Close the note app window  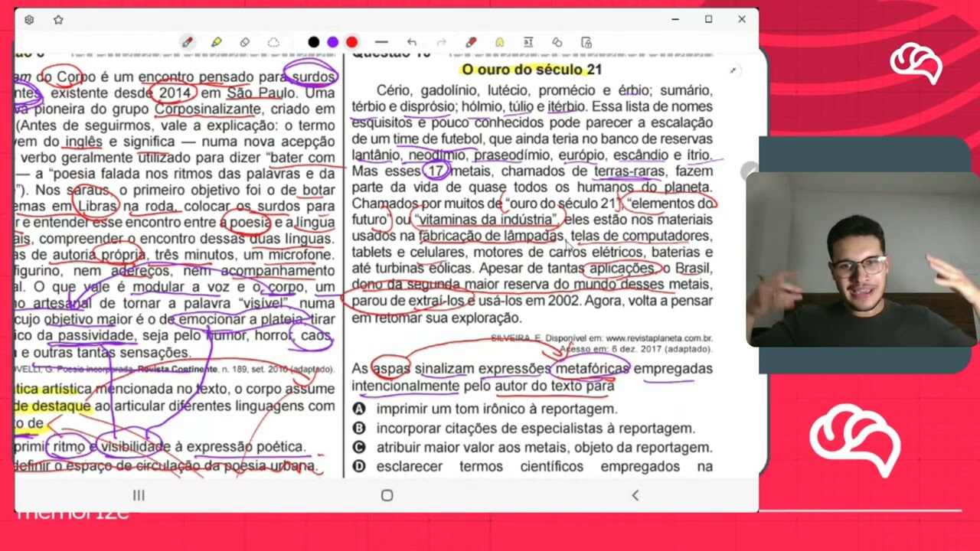tap(741, 19)
